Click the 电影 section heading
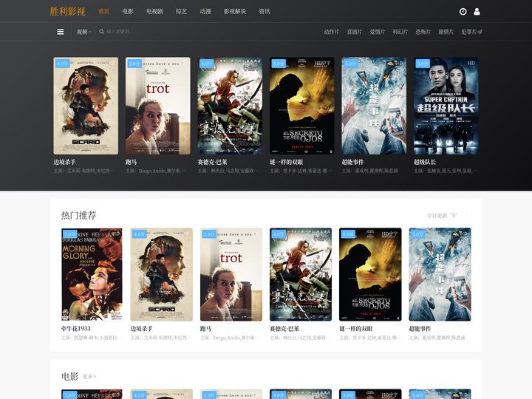This screenshot has width=532, height=399. tap(70, 376)
